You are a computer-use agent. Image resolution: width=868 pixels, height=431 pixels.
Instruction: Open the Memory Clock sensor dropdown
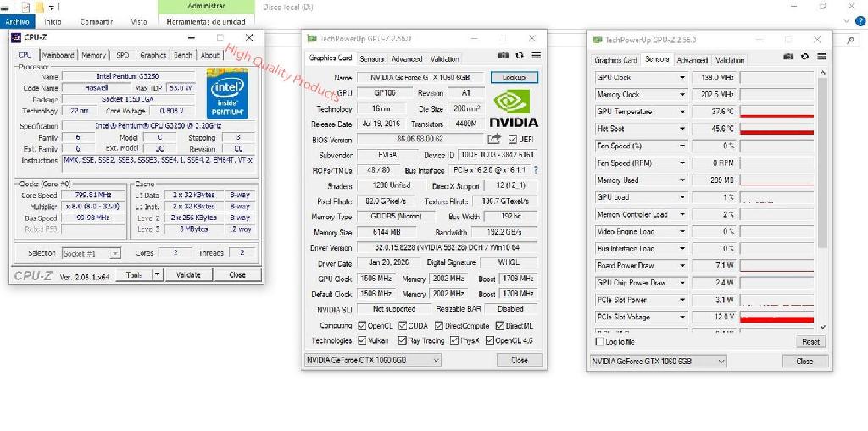(x=682, y=95)
